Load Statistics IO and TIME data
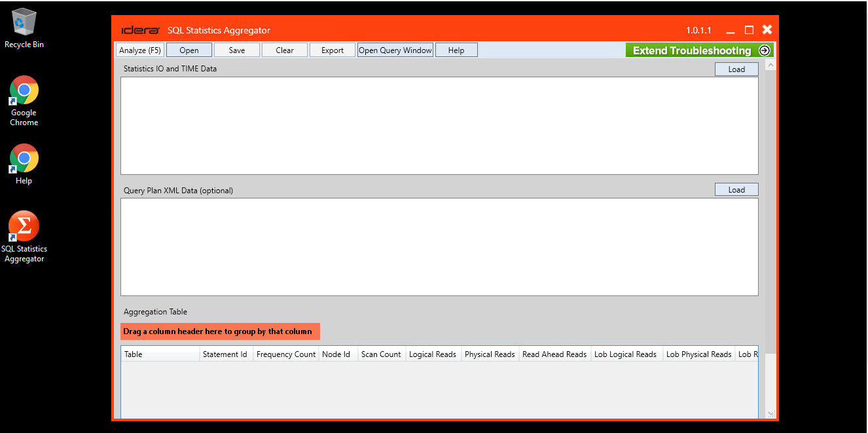This screenshot has width=868, height=433. point(736,69)
